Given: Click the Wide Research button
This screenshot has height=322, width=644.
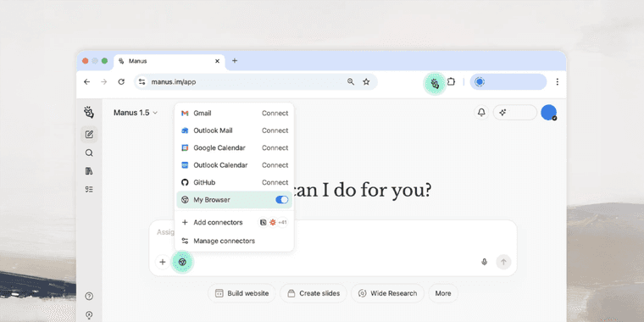Looking at the screenshot, I should click(x=388, y=293).
